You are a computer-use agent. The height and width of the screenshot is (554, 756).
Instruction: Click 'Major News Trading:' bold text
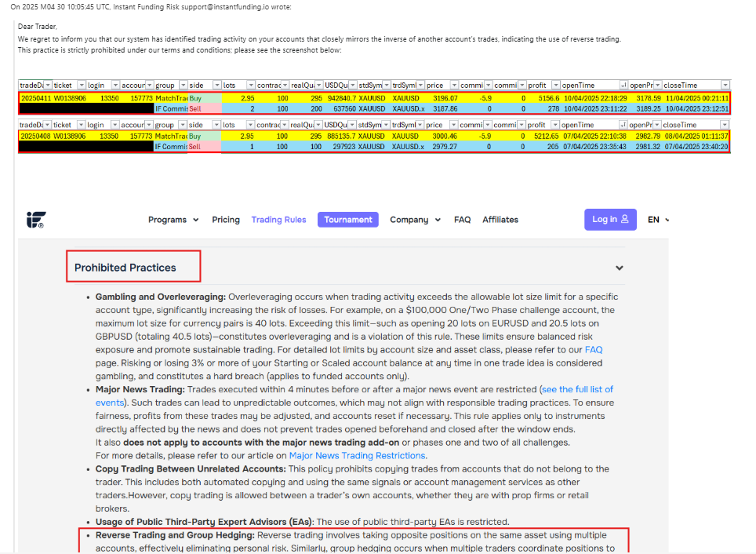pyautogui.click(x=140, y=389)
